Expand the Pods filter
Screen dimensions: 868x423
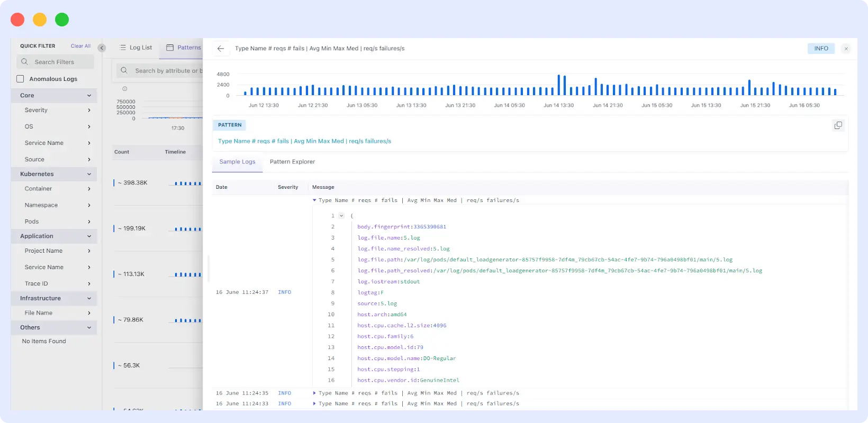click(x=89, y=222)
